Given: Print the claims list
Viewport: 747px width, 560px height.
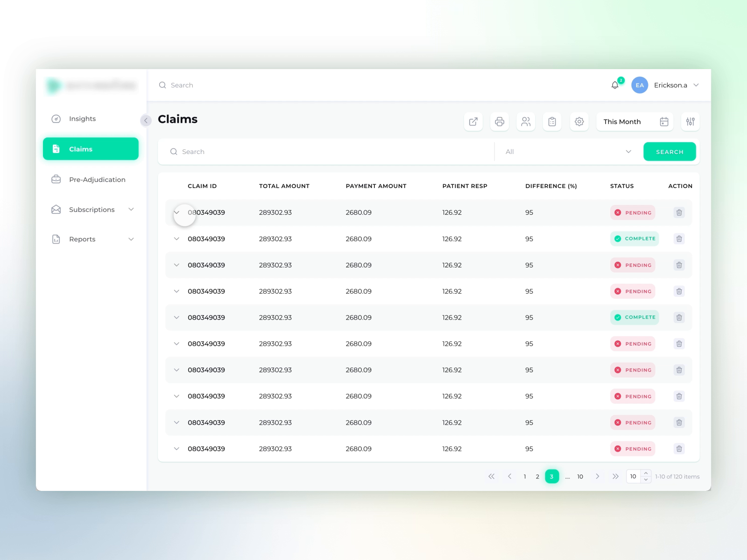Looking at the screenshot, I should pyautogui.click(x=499, y=121).
